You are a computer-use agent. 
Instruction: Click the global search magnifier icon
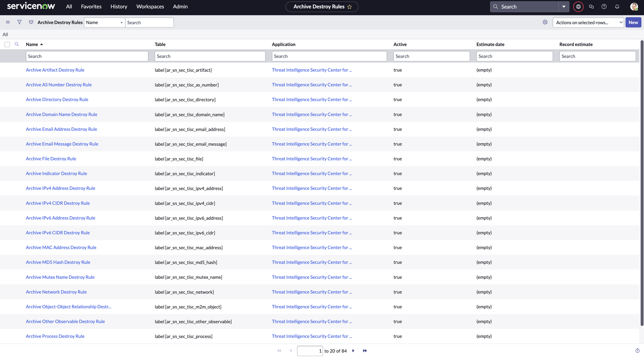496,6
